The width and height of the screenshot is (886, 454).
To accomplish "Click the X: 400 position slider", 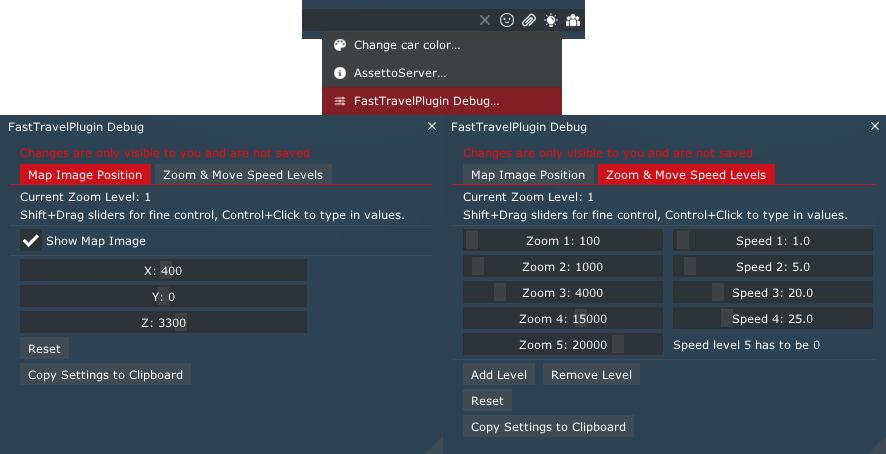I will 163,271.
